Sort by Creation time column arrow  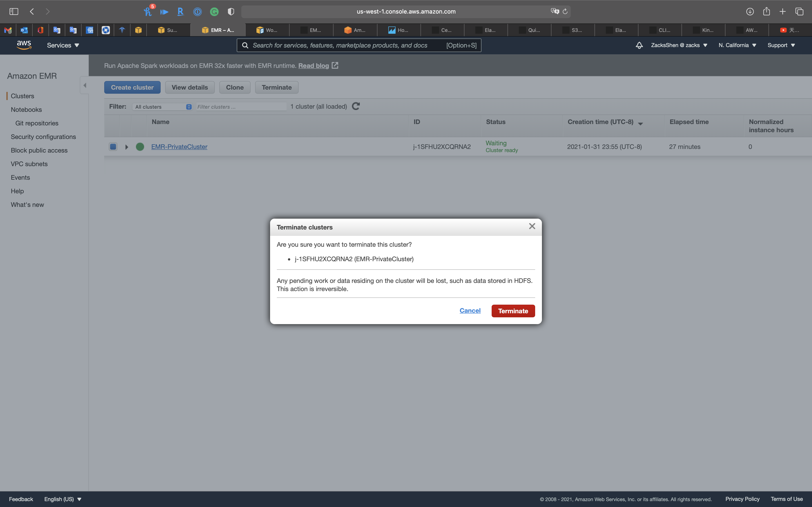[640, 124]
